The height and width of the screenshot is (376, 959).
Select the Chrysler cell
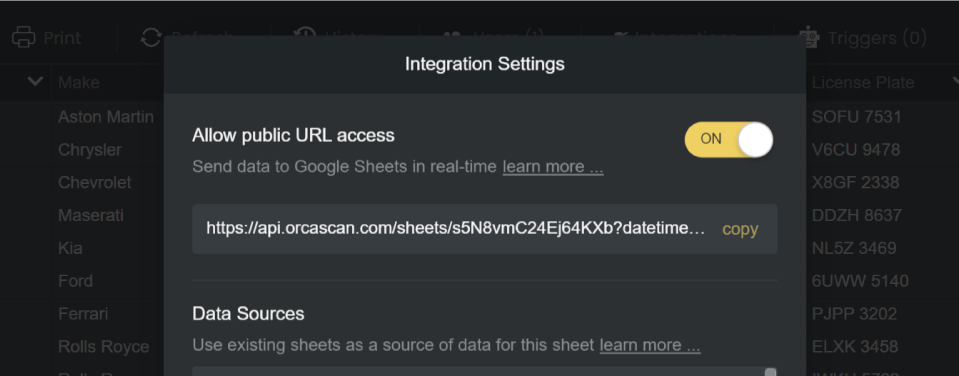(x=90, y=150)
